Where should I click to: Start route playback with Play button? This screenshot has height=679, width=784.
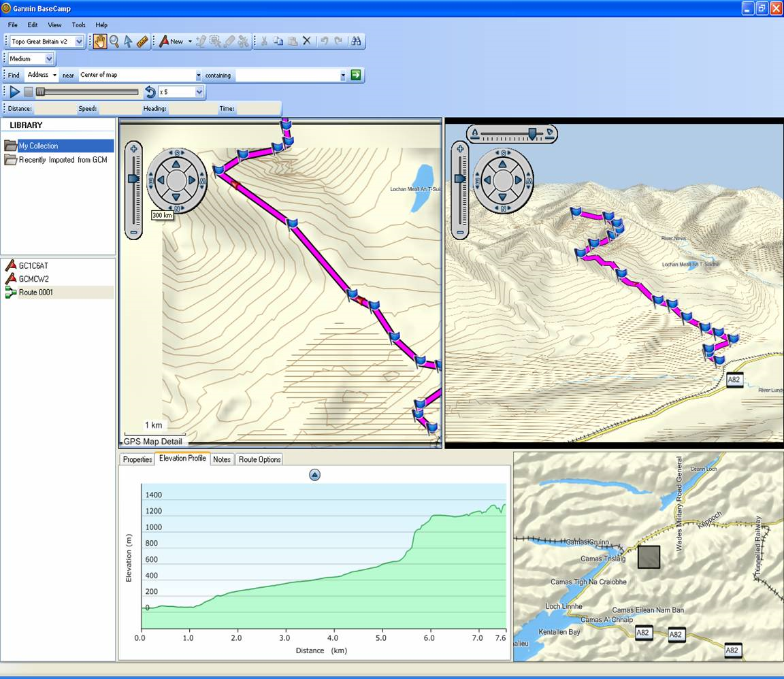pos(15,92)
